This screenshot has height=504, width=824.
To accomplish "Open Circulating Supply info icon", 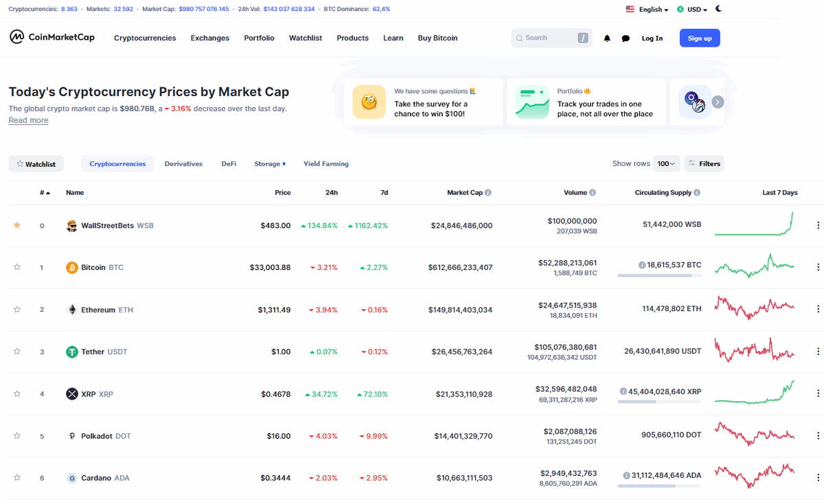I will (697, 193).
